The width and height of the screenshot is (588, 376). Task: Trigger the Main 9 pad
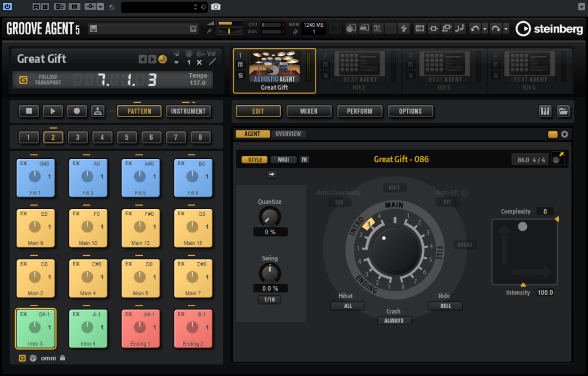35,228
